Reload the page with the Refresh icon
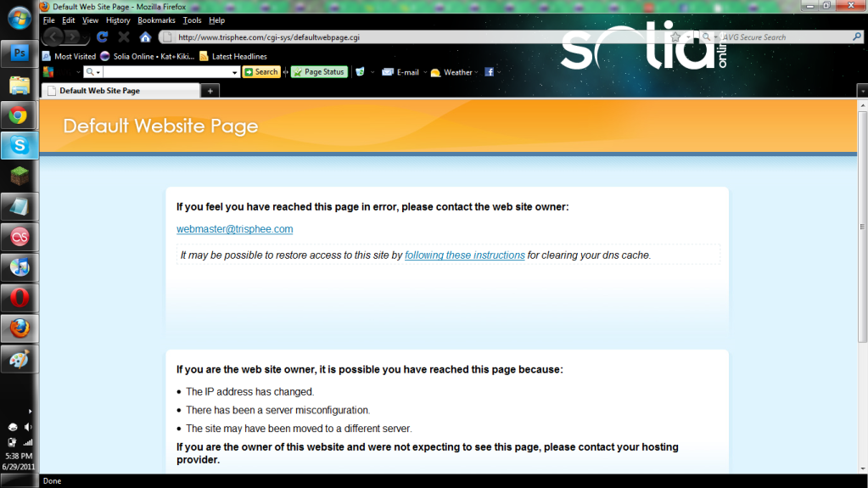The height and width of the screenshot is (488, 868). 103,37
